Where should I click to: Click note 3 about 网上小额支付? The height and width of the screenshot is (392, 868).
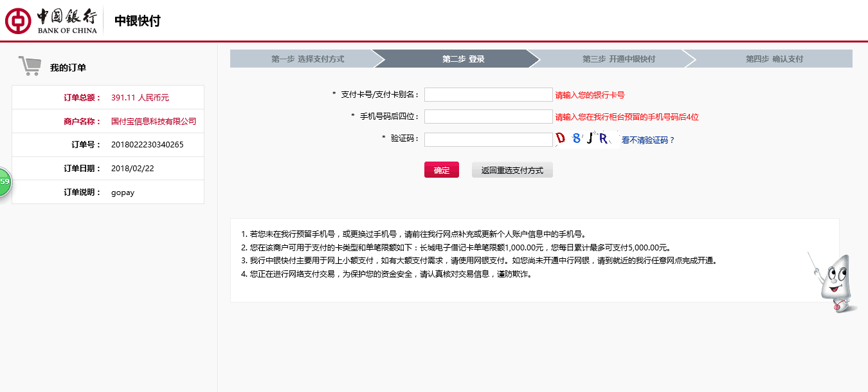point(479,261)
